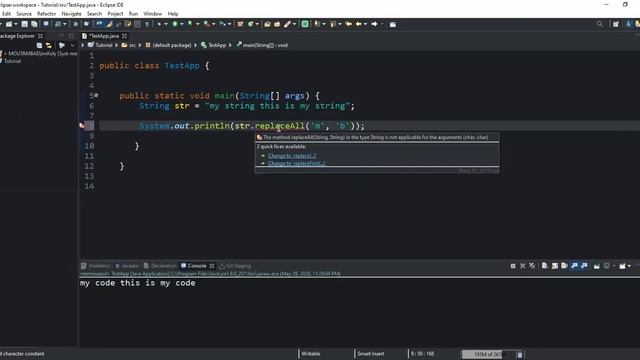Toggle Link with Editor in Package Explorer
640x360 pixels.
49,45
